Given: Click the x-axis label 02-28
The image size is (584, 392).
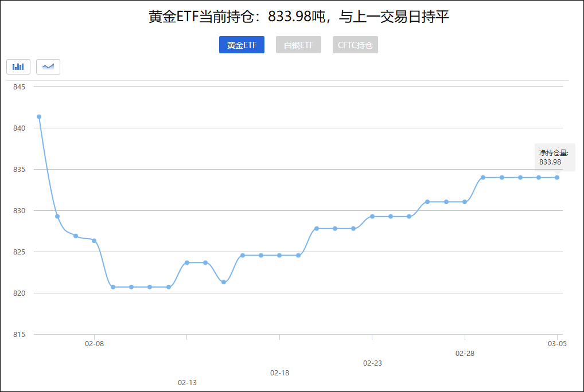Looking at the screenshot, I should pyautogui.click(x=465, y=354).
